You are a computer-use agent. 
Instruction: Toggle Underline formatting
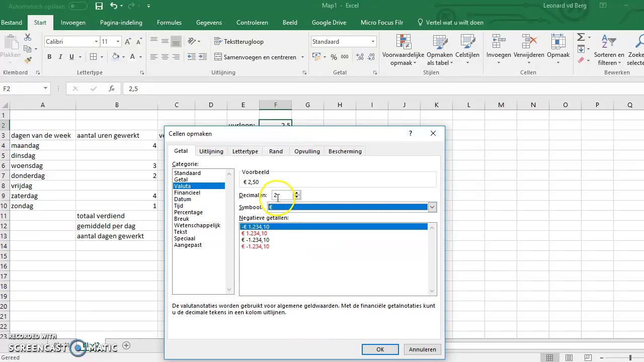point(71,57)
